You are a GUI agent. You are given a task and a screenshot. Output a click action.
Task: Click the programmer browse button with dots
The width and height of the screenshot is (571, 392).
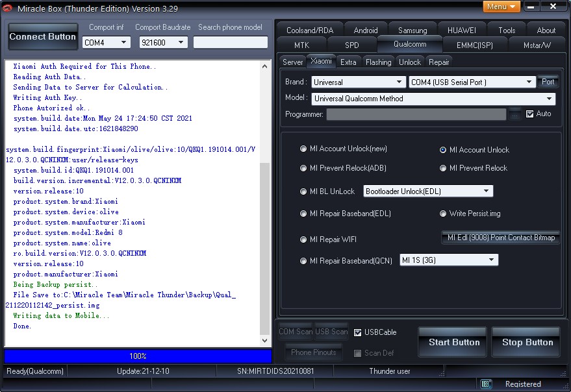pos(514,114)
